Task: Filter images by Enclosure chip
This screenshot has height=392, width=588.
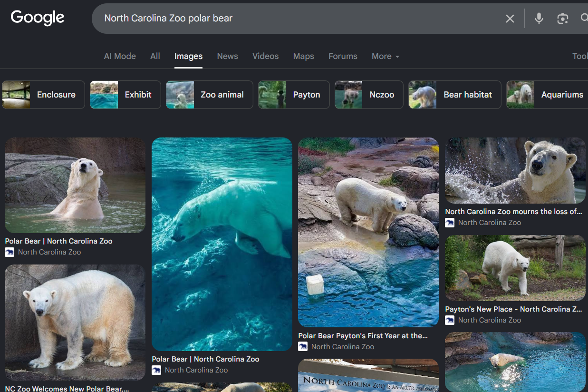Action: click(44, 95)
